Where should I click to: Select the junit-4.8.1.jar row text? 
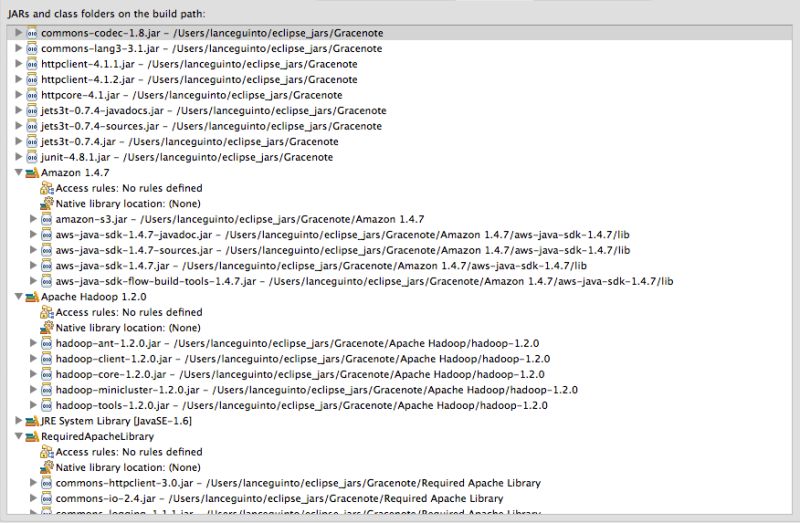tap(187, 157)
